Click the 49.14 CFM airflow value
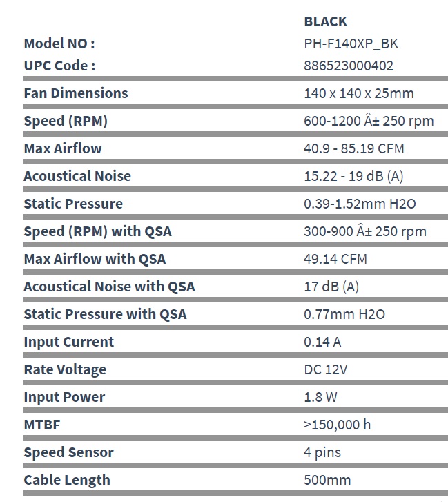 (x=335, y=259)
